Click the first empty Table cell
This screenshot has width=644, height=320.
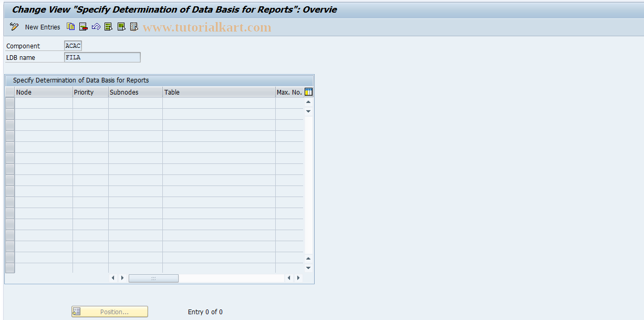tap(219, 103)
